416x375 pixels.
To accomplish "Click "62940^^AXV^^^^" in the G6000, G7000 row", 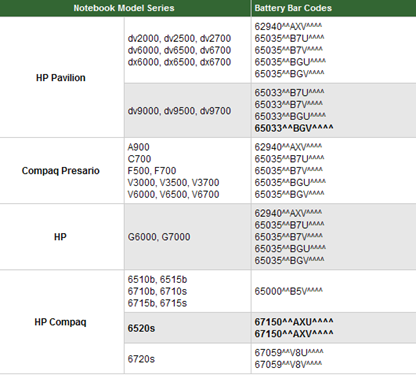I will [288, 213].
